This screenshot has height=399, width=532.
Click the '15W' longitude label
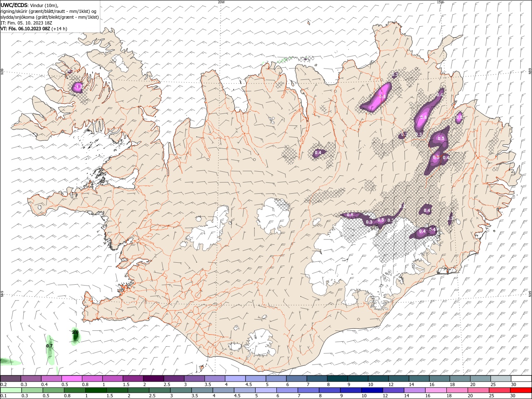[440, 2]
